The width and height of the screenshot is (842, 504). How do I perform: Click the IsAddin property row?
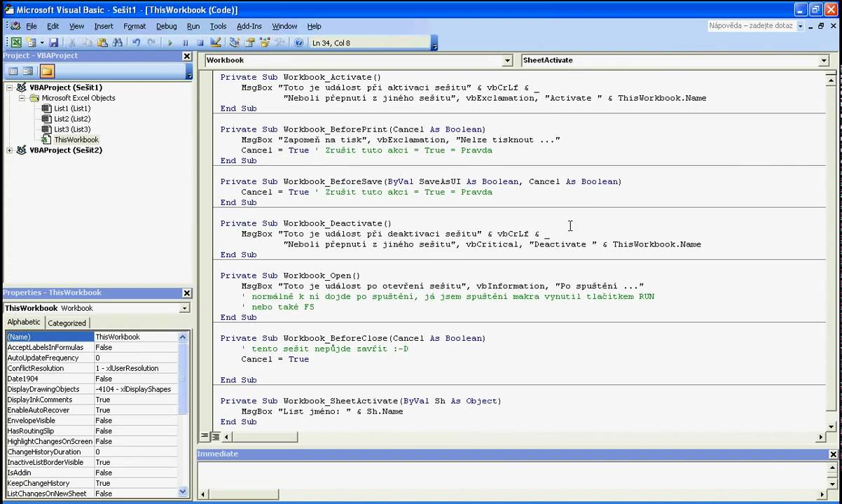point(92,472)
